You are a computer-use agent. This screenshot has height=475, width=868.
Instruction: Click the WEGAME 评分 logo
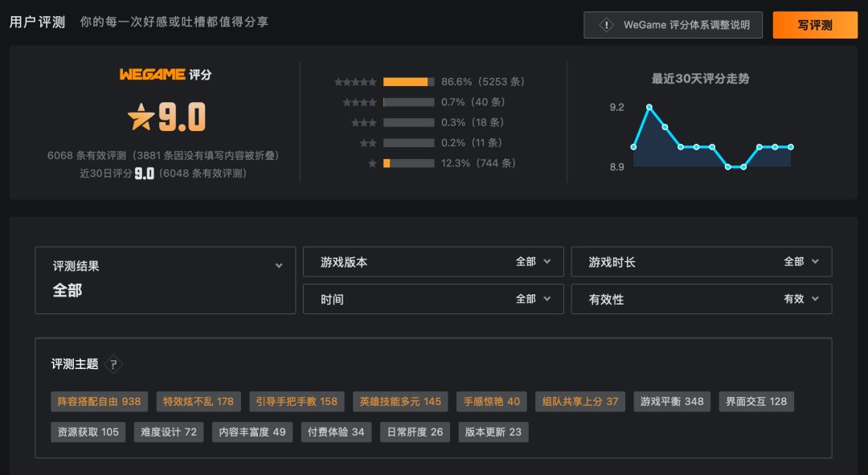[x=166, y=74]
